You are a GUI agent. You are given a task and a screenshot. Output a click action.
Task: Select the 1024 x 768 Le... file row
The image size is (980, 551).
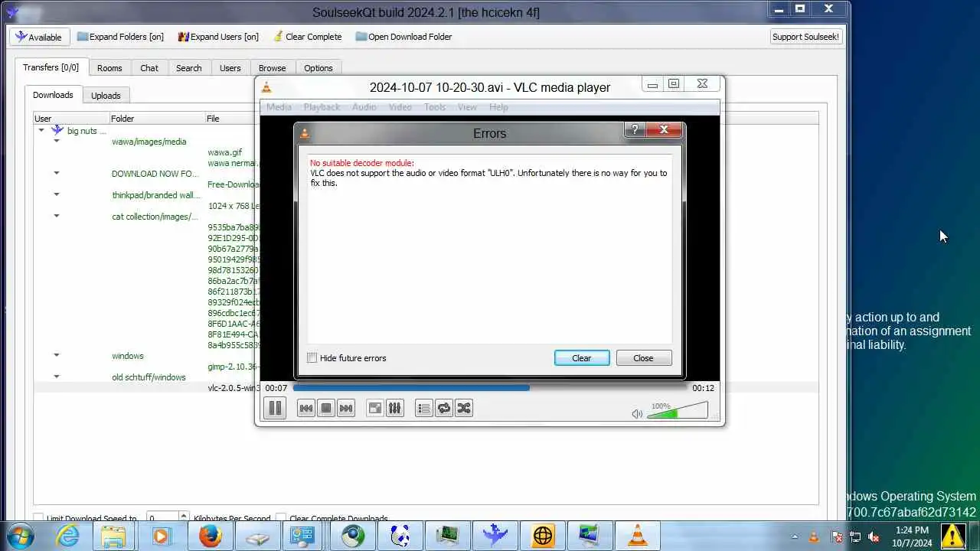[233, 206]
